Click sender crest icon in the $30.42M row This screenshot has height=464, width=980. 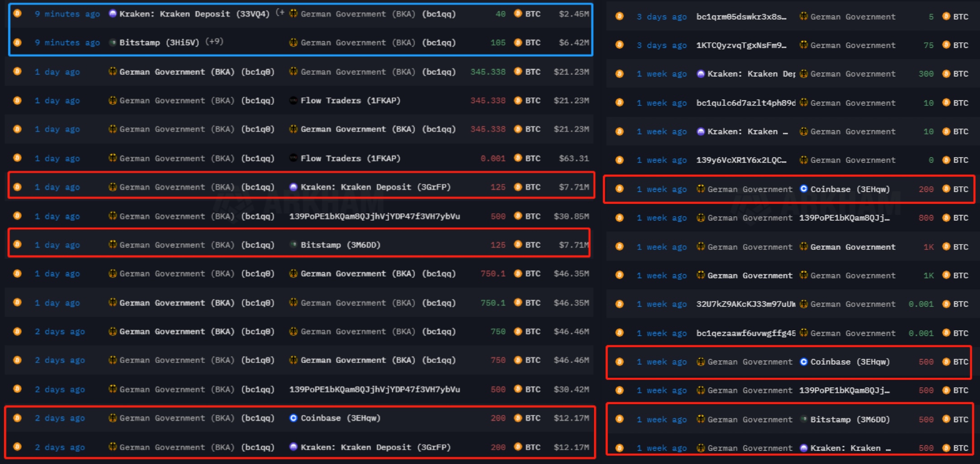click(113, 389)
